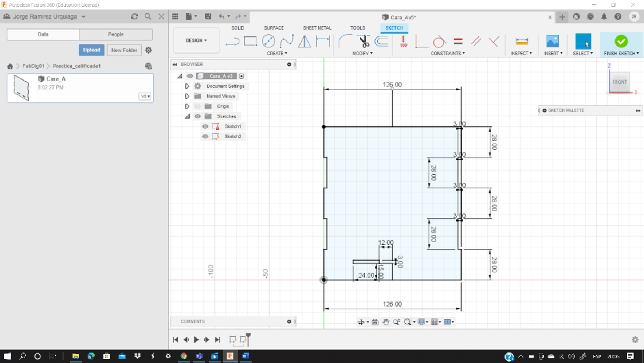The height and width of the screenshot is (363, 644).
Task: Open the CONSTRAINTS dropdown menu
Action: coord(448,53)
